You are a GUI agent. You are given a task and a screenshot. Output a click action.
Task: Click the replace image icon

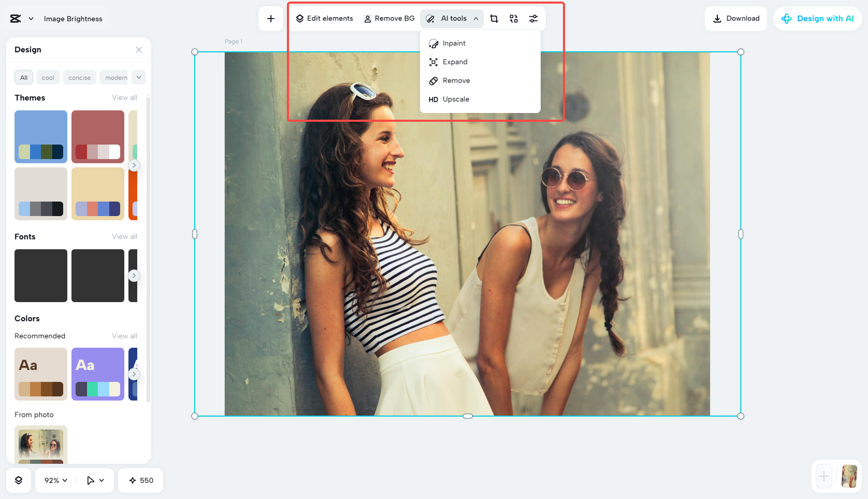click(x=514, y=19)
